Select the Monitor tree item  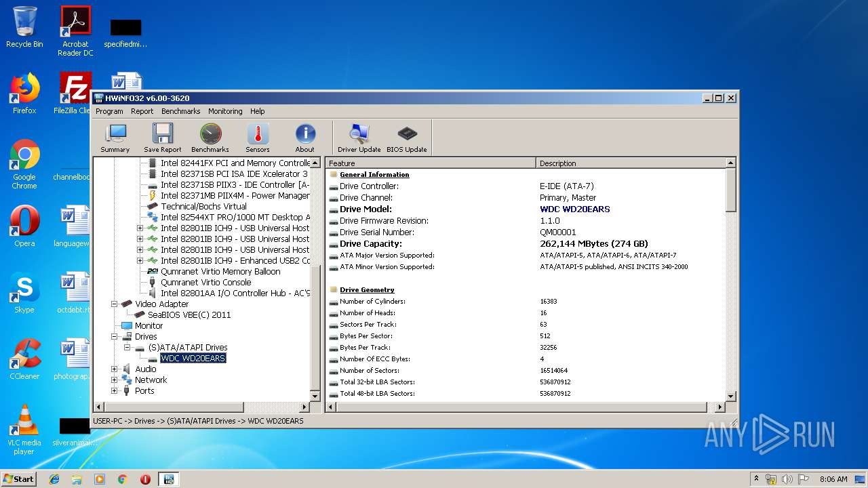coord(149,326)
